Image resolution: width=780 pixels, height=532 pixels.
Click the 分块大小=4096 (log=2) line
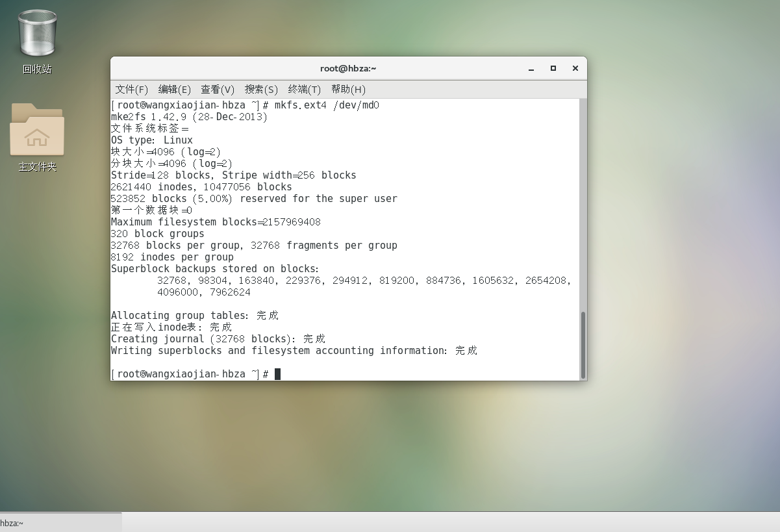(172, 164)
